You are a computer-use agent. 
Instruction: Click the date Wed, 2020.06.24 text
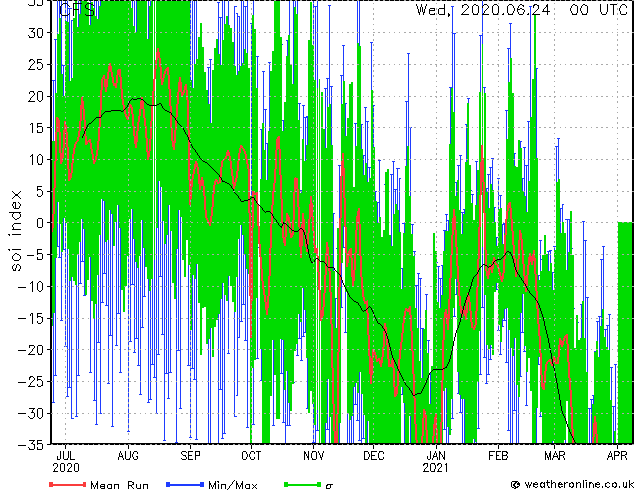point(483,10)
